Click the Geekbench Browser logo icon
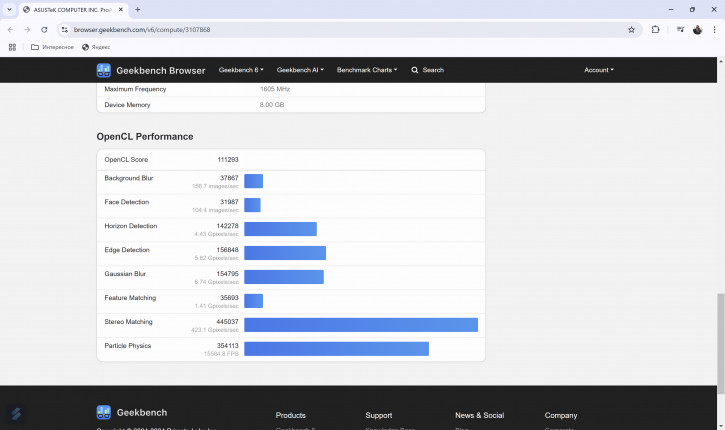The height and width of the screenshot is (430, 725). [x=104, y=70]
